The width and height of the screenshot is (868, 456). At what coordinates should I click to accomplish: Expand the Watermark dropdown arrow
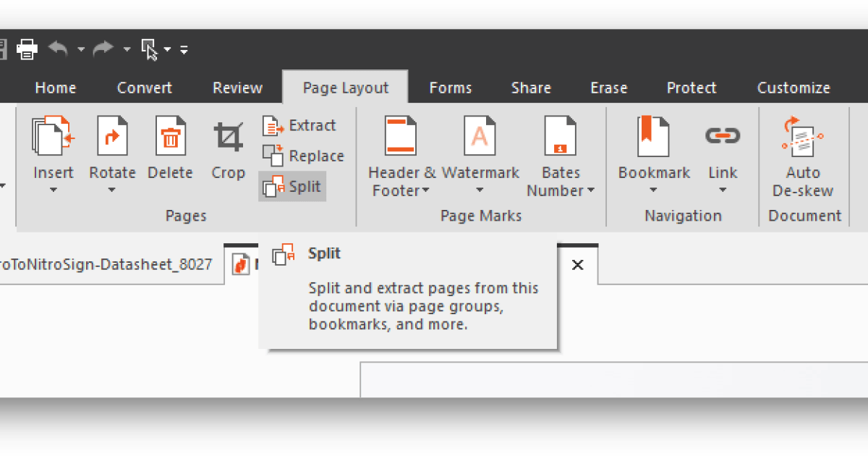pyautogui.click(x=480, y=191)
